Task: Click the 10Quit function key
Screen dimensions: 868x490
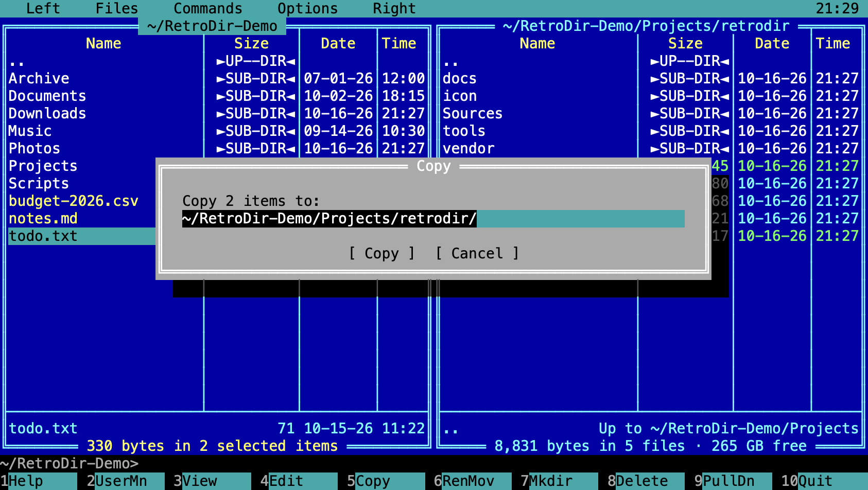Action: click(824, 481)
